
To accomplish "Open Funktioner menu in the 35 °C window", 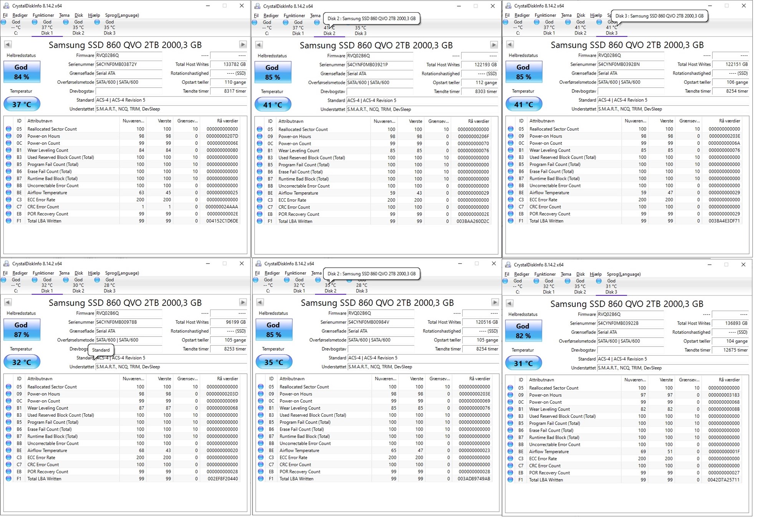I will click(295, 273).
